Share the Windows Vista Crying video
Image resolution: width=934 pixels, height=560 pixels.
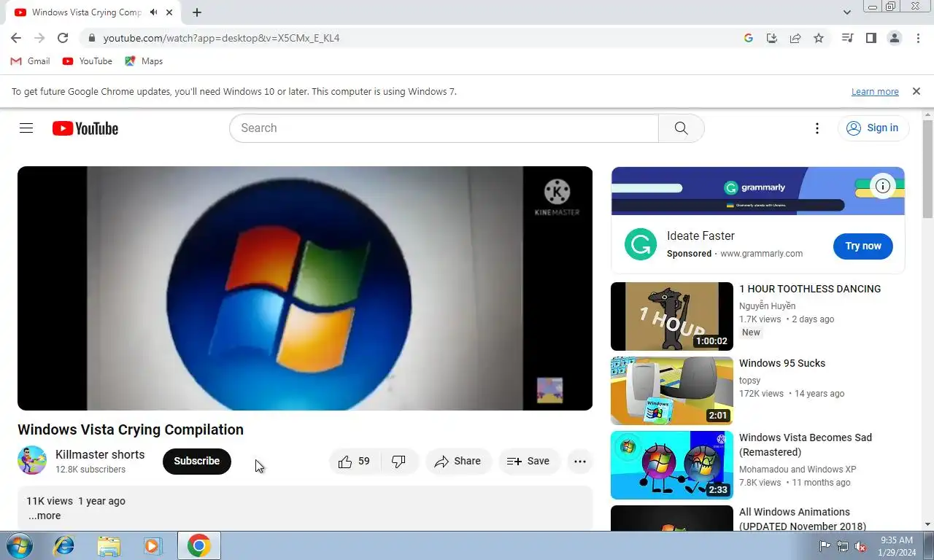[458, 462]
